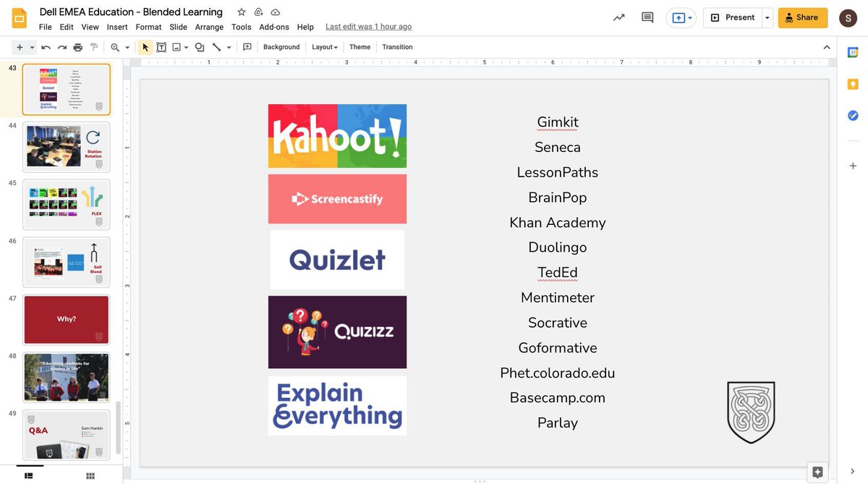The height and width of the screenshot is (484, 868).
Task: Open the Add-ons menu
Action: point(274,27)
